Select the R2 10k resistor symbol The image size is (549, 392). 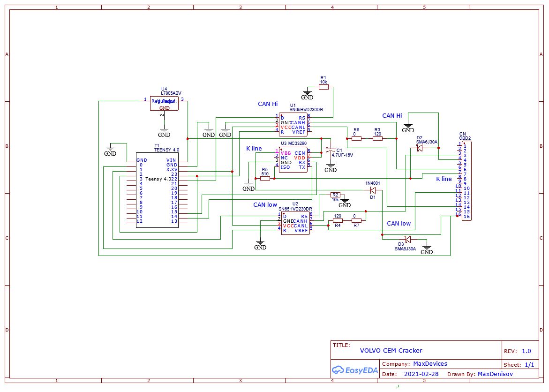pyautogui.click(x=335, y=195)
